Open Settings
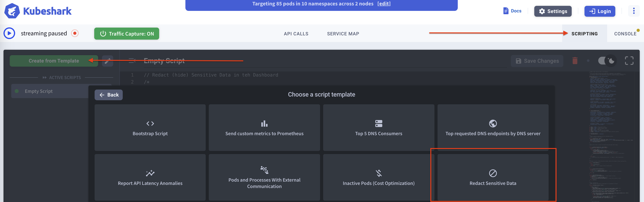The width and height of the screenshot is (644, 202). pos(553,11)
